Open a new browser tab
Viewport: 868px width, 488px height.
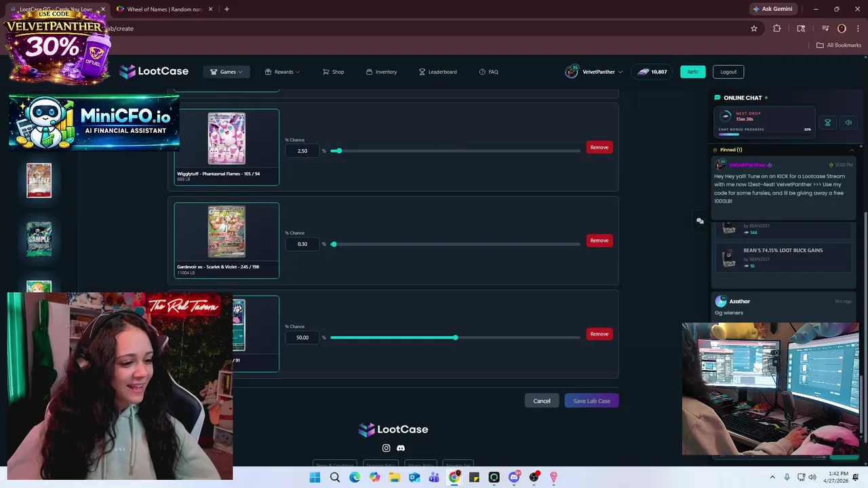pos(226,9)
